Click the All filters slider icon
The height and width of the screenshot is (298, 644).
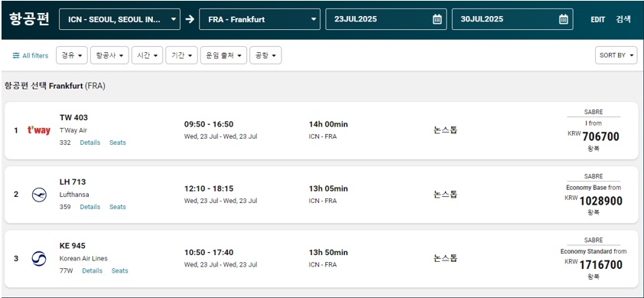(16, 56)
